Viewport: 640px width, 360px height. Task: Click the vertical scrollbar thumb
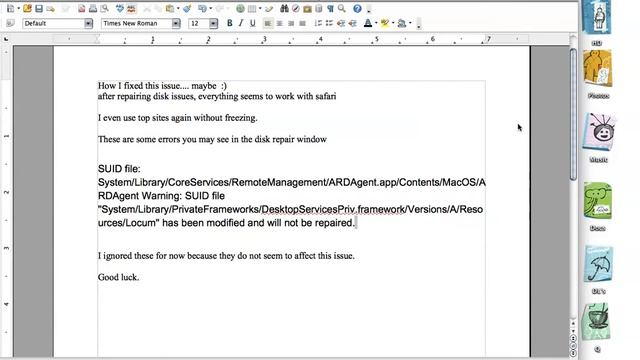pos(573,114)
